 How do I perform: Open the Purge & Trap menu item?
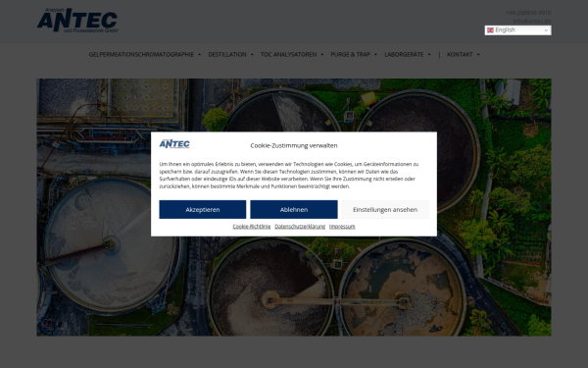pos(350,54)
